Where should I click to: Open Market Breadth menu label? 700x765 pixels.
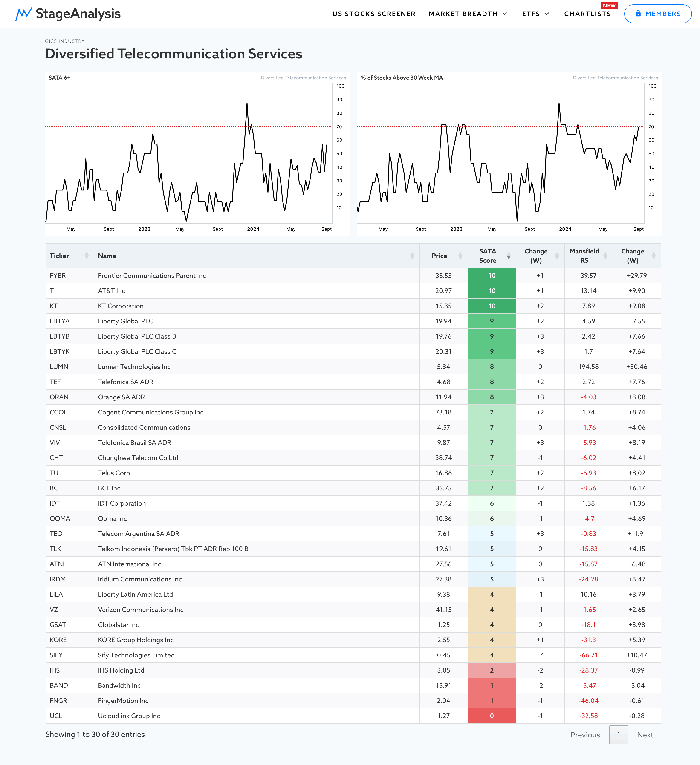(x=463, y=14)
